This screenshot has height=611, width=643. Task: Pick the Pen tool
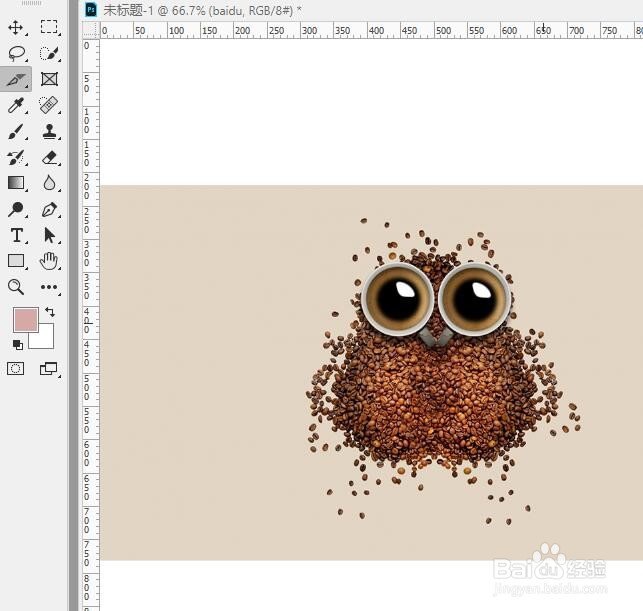(49, 209)
